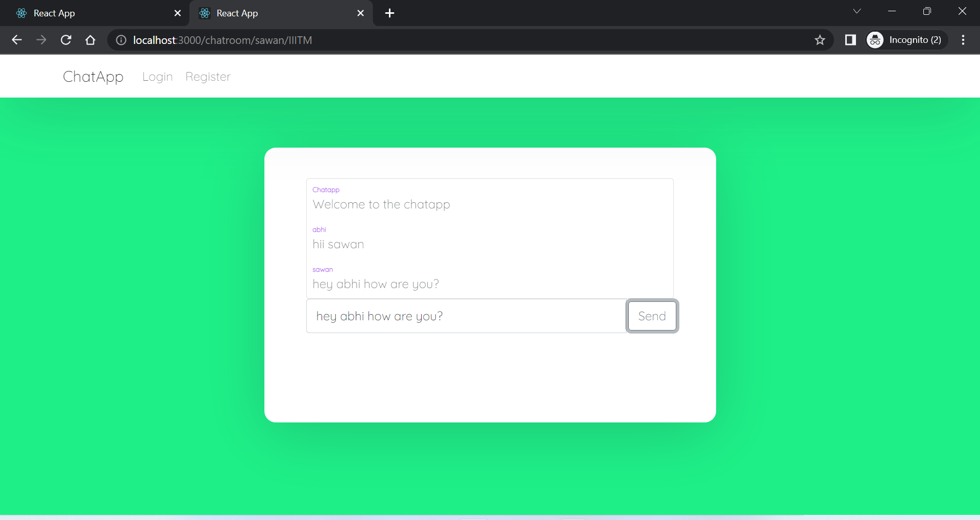Click the address bar URL

click(223, 40)
